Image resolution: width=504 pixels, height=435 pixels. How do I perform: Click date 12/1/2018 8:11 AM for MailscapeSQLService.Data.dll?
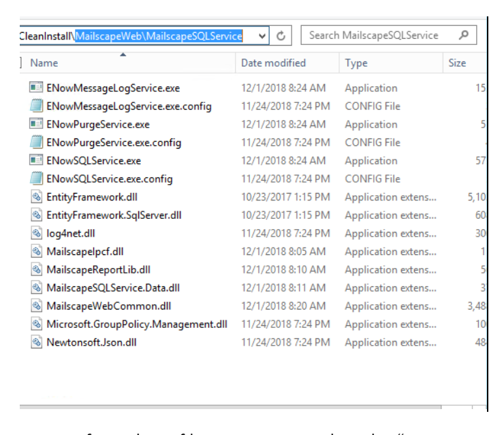click(283, 288)
